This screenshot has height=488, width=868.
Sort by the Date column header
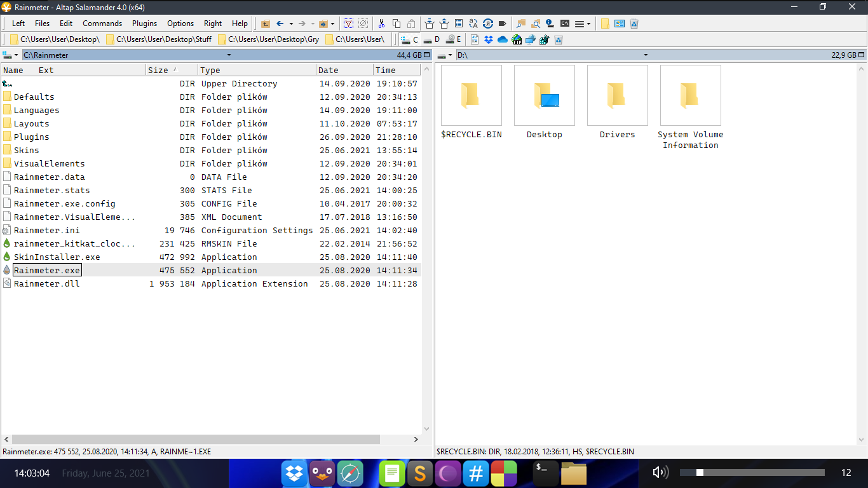pos(344,70)
